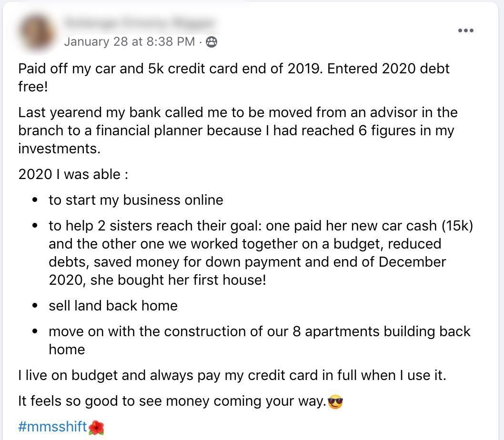Click the group privacy audience icon
This screenshot has width=504, height=440.
(212, 42)
